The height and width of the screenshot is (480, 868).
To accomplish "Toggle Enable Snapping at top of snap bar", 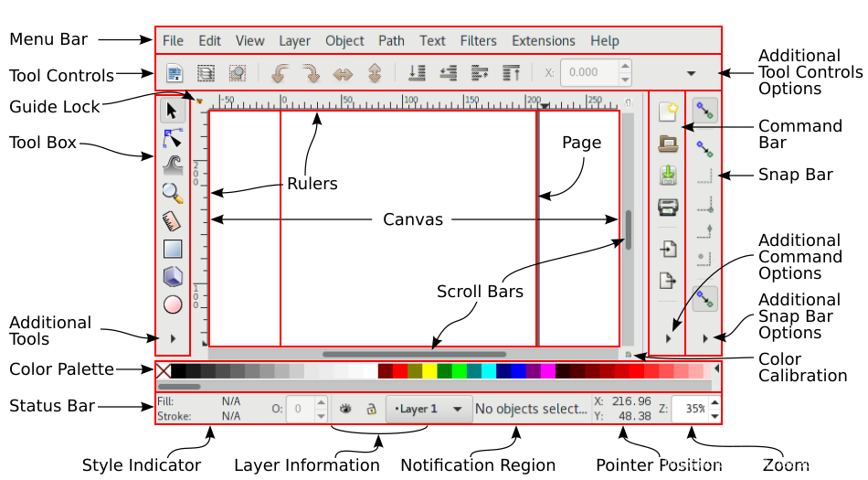I will pos(704,111).
